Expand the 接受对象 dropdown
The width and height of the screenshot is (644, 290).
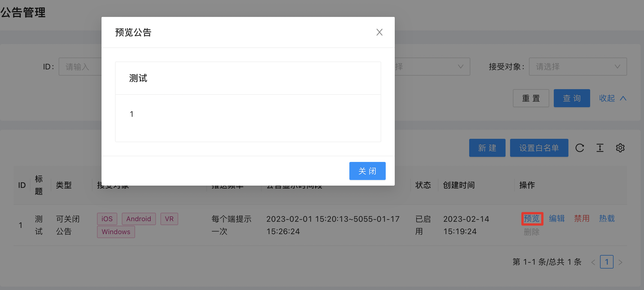point(577,67)
